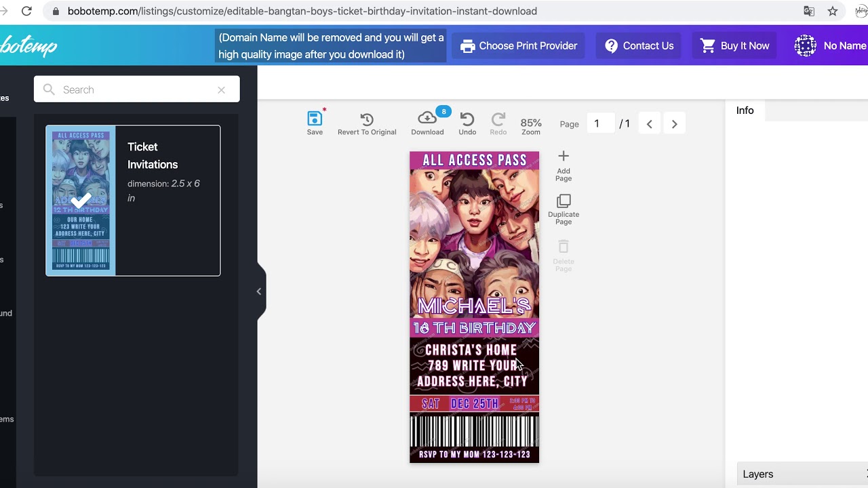Bookmark page with star icon
The height and width of the screenshot is (488, 868).
point(833,11)
